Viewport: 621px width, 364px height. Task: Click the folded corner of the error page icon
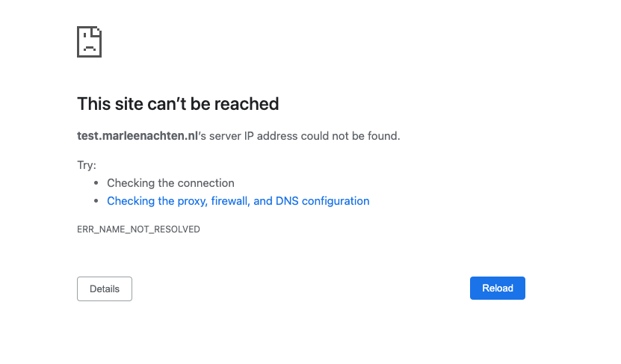point(97,31)
